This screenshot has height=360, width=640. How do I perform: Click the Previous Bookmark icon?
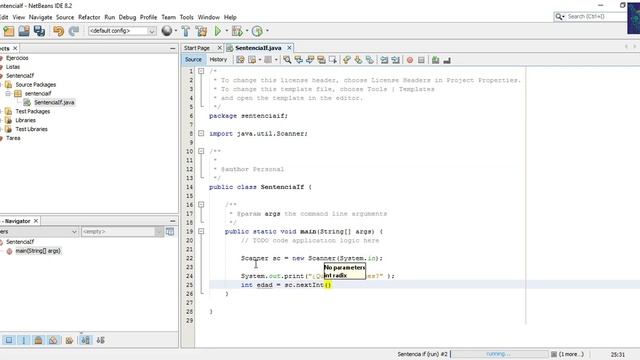[347, 60]
